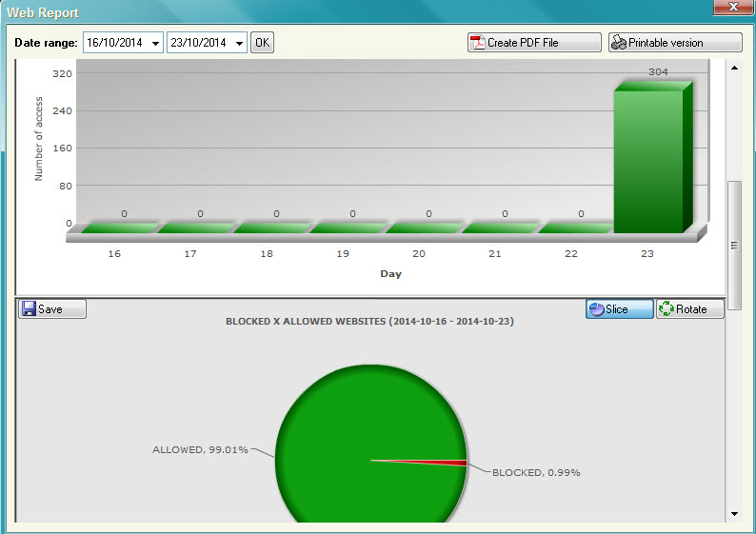The image size is (756, 534).
Task: Click the pie Slice icon
Action: (x=597, y=309)
